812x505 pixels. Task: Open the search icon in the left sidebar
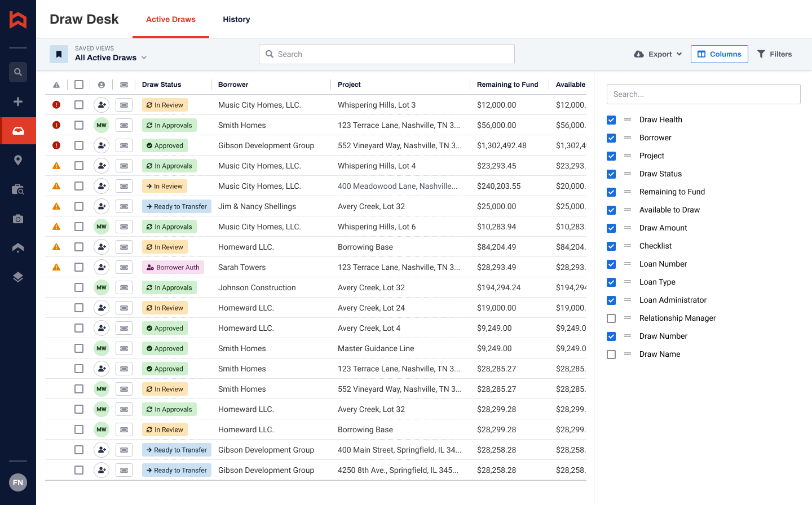coord(18,72)
